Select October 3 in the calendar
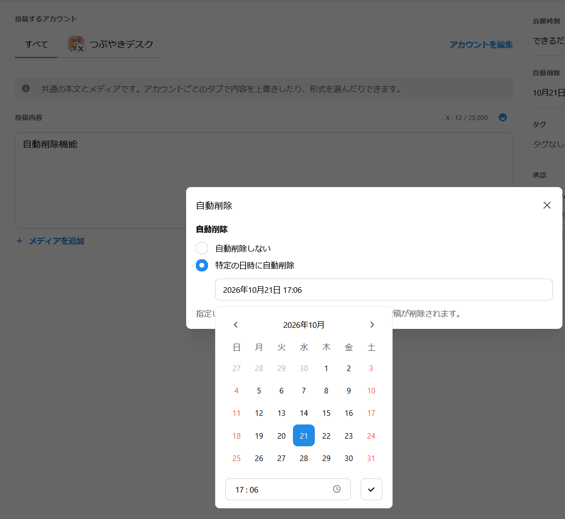 [371, 368]
